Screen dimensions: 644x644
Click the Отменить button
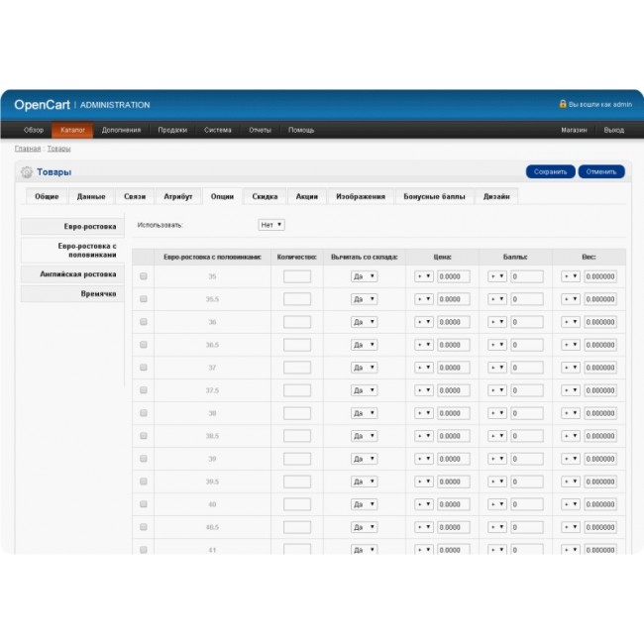click(601, 171)
